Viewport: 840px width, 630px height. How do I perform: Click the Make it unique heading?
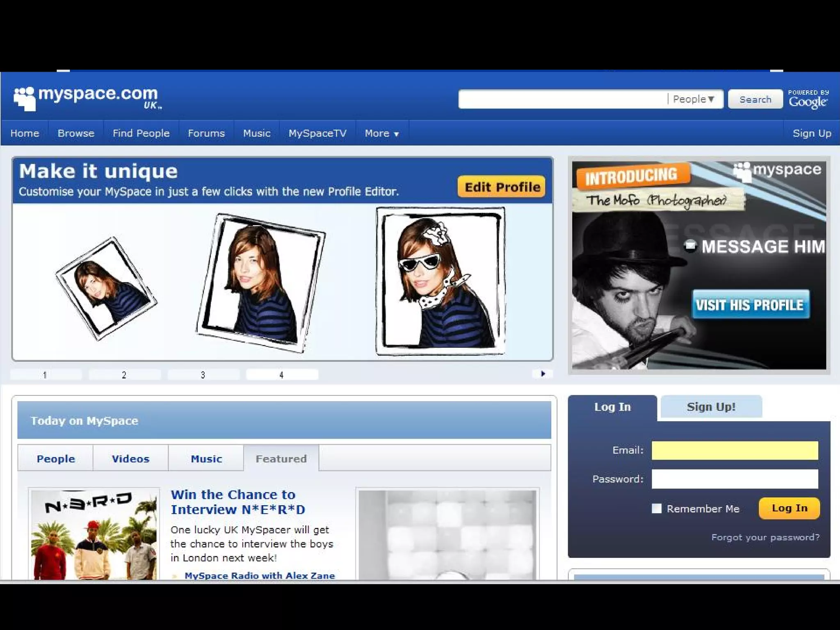point(98,171)
